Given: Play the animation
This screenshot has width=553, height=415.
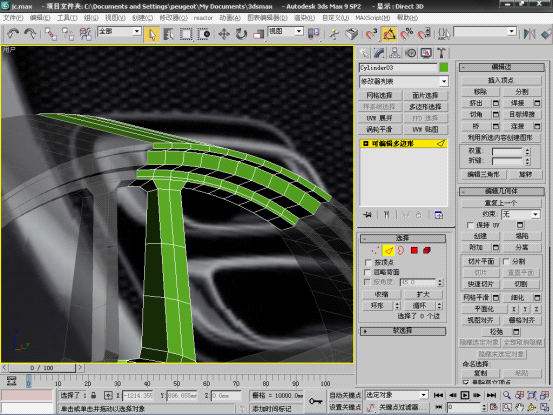Looking at the screenshot, I should [465, 395].
